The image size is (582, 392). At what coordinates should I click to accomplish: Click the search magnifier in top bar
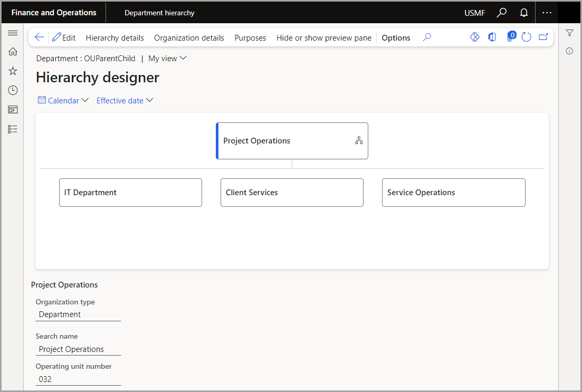click(x=501, y=13)
